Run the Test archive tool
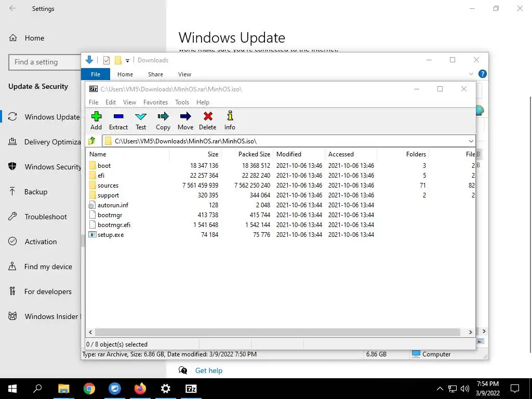Viewport: 532px width, 399px height. point(141,116)
